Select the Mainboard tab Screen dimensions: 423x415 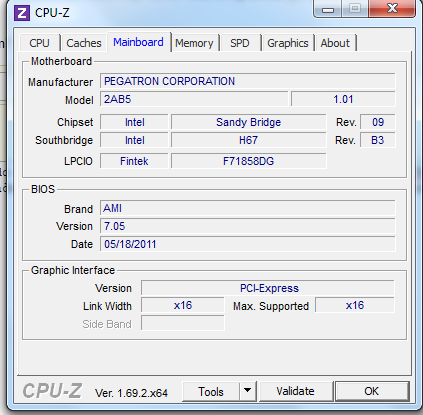pos(138,42)
